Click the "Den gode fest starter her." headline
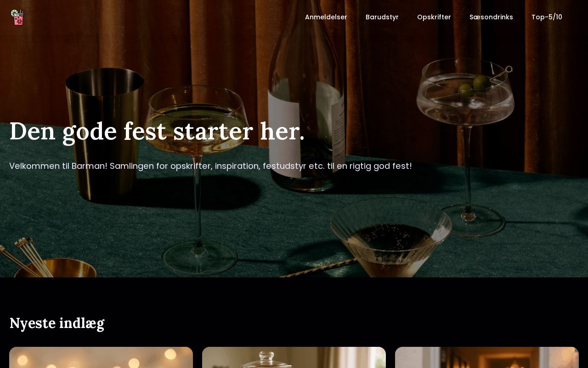Viewport: 588px width, 368px height. (x=157, y=131)
